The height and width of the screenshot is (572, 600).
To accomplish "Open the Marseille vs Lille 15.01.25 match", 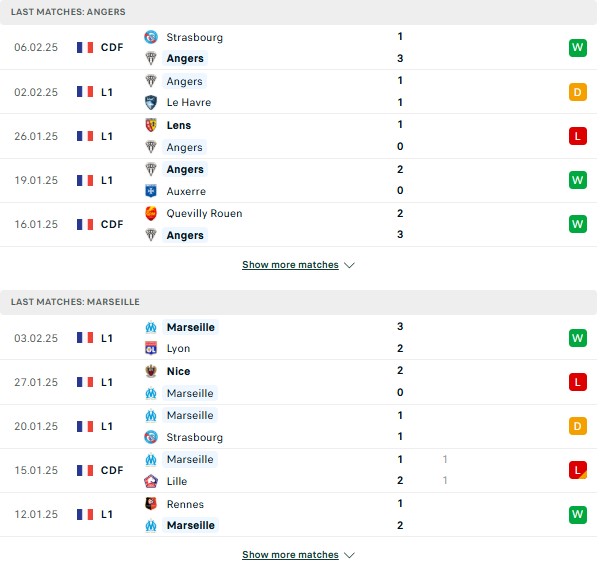I will pyautogui.click(x=298, y=470).
